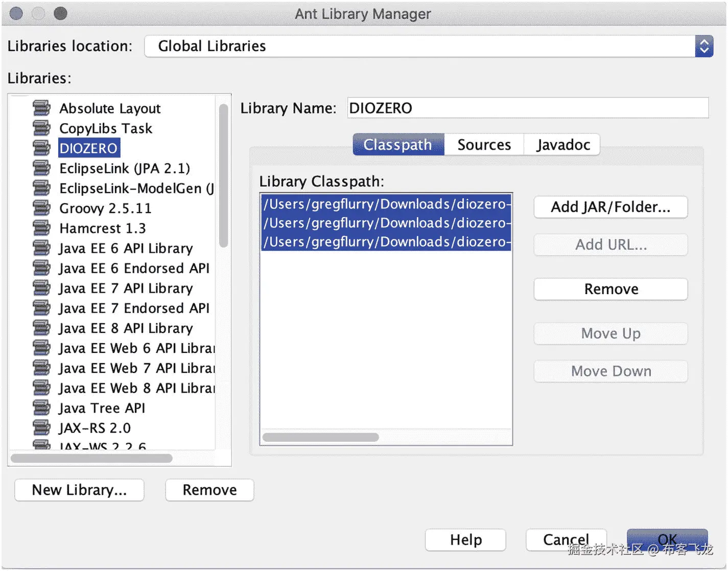Image resolution: width=728 pixels, height=571 pixels.
Task: Select Java Tree API library name
Action: [102, 408]
